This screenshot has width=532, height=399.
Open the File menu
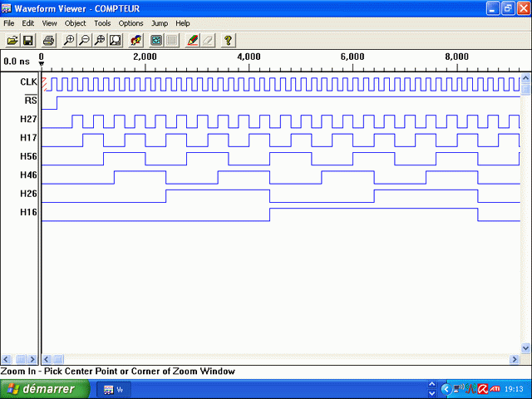(x=8, y=23)
